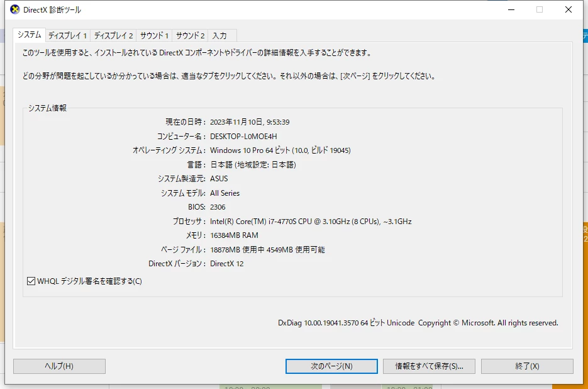Click the date value 2023年11月10日, 9:53:39
The width and height of the screenshot is (588, 389).
[250, 122]
